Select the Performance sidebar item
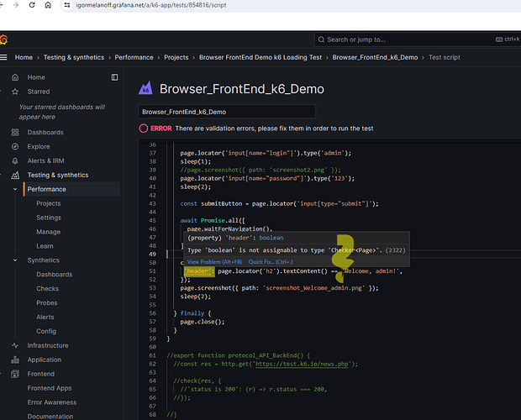This screenshot has width=521, height=420. [x=71, y=189]
